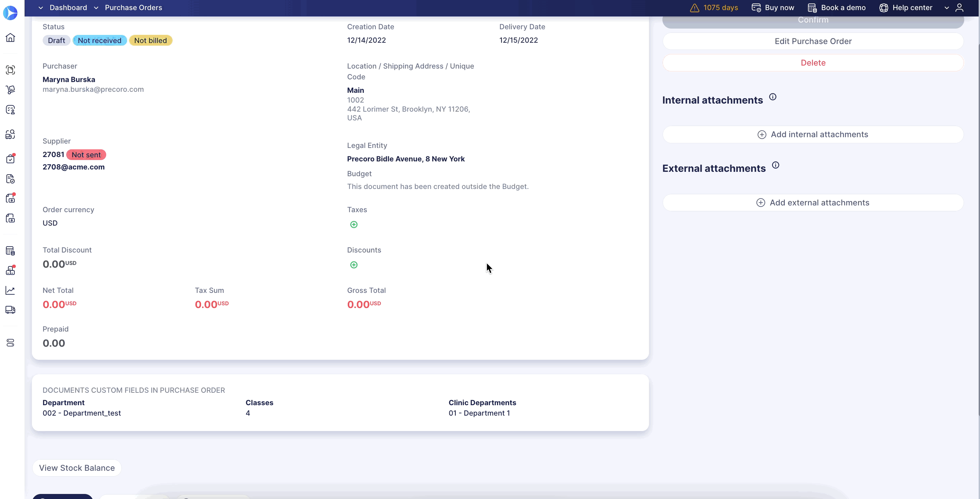Click purchaser email maryna.burska@precoro.com

click(x=93, y=89)
